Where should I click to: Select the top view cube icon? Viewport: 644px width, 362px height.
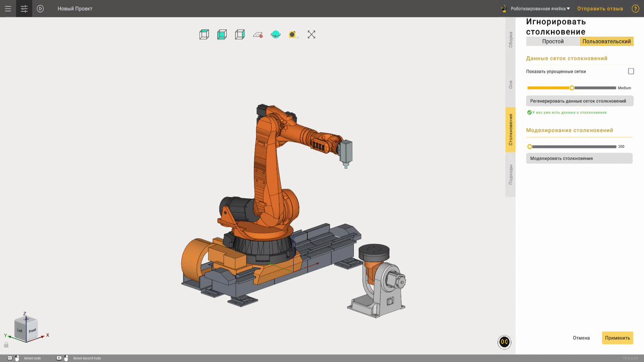[x=204, y=35]
